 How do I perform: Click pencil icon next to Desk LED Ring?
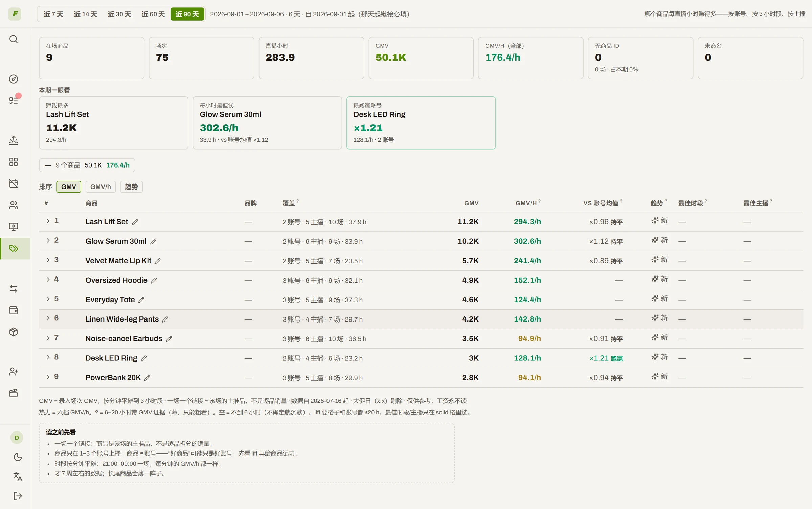click(144, 358)
